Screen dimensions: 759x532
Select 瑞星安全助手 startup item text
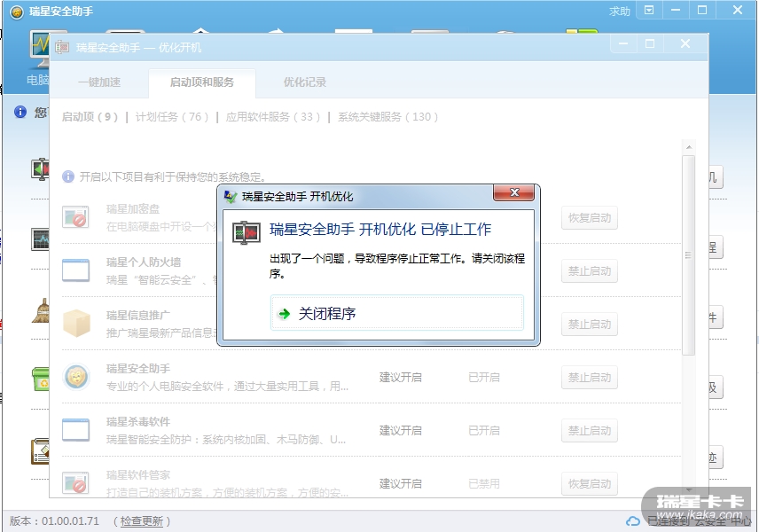[138, 369]
